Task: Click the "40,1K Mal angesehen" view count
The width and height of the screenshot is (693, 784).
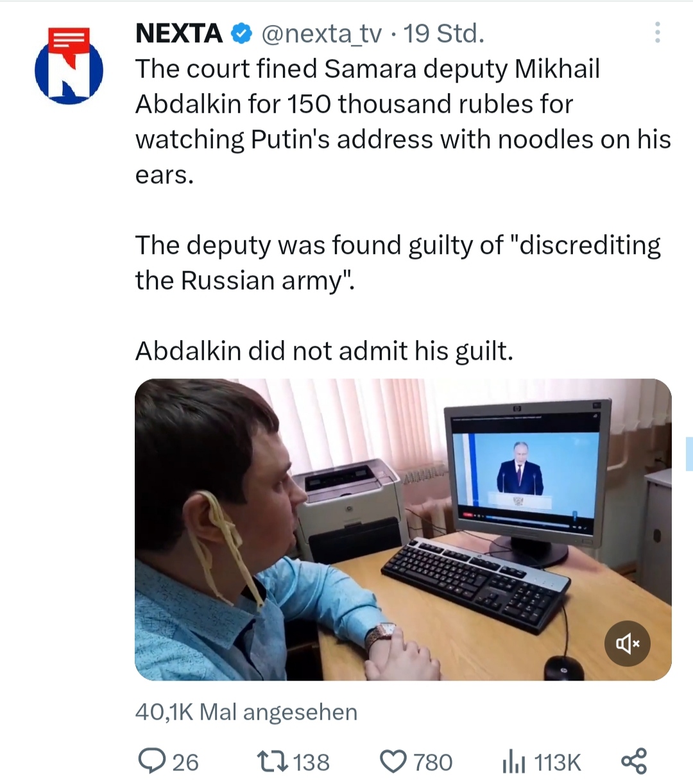Action: [x=246, y=712]
